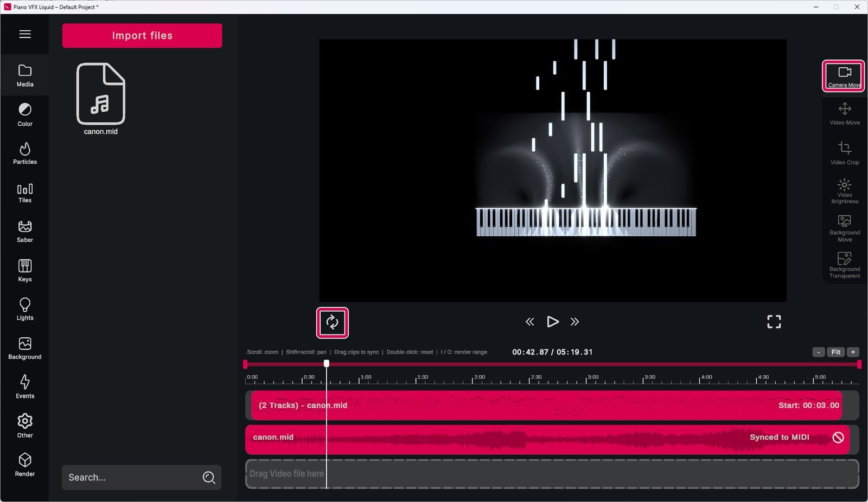Click the Import files button
Image resolution: width=868 pixels, height=502 pixels.
pyautogui.click(x=142, y=36)
